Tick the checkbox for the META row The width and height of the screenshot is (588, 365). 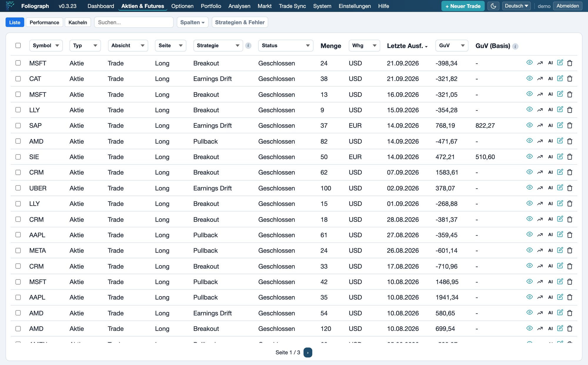tap(18, 250)
